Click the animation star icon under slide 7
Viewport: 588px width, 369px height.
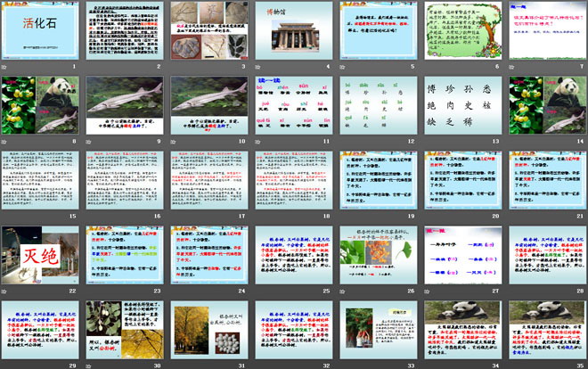click(x=511, y=67)
